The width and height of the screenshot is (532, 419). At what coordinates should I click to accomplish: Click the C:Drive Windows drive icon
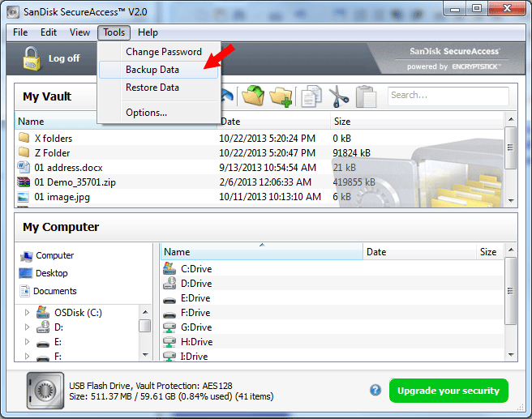[x=169, y=268]
